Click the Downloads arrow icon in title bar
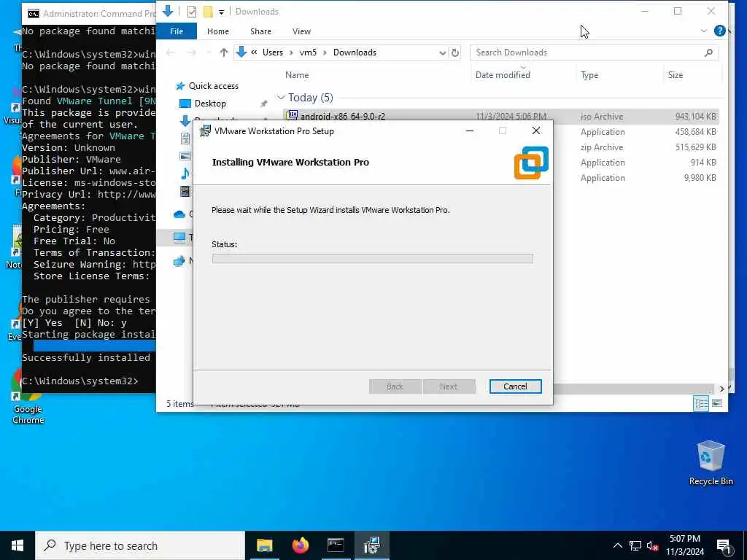The image size is (747, 560). (x=168, y=11)
